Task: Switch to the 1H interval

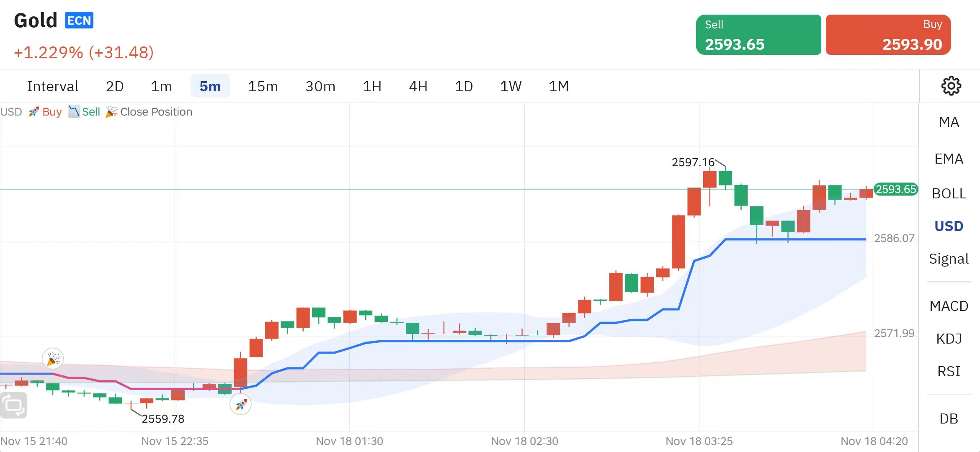Action: (x=372, y=87)
